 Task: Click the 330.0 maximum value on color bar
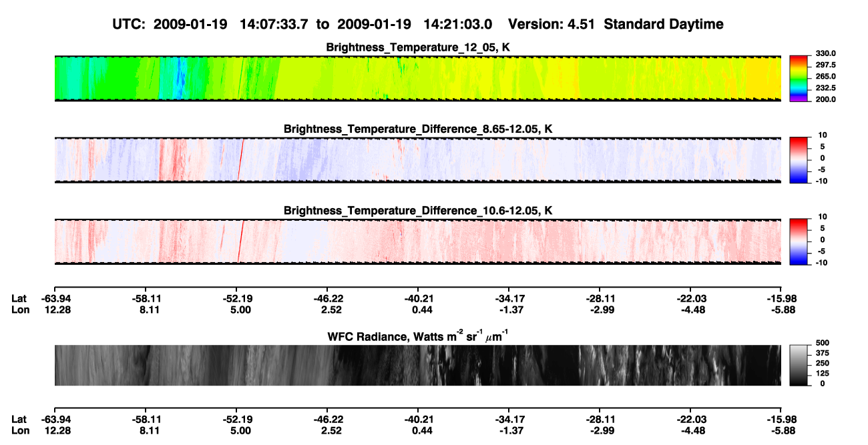pyautogui.click(x=822, y=54)
